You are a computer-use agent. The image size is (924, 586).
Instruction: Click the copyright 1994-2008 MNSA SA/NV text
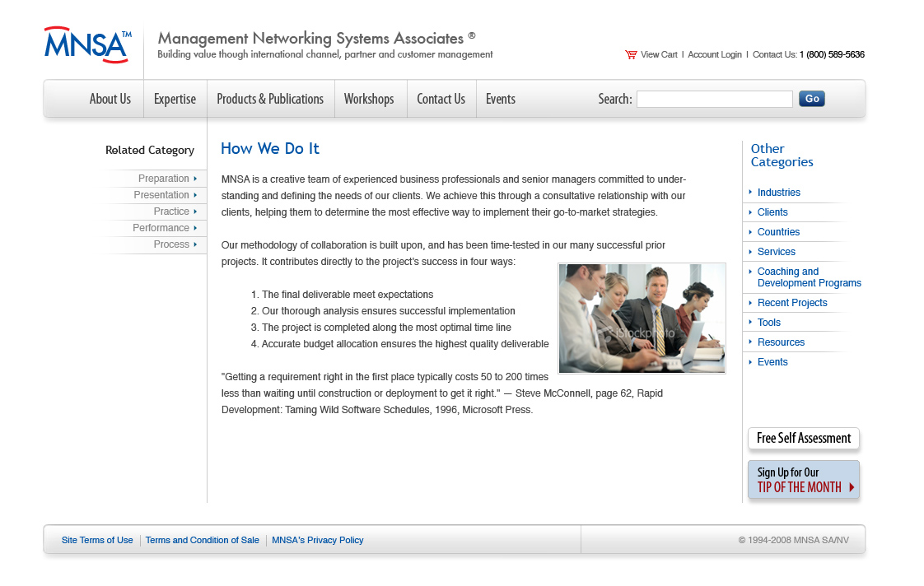793,540
